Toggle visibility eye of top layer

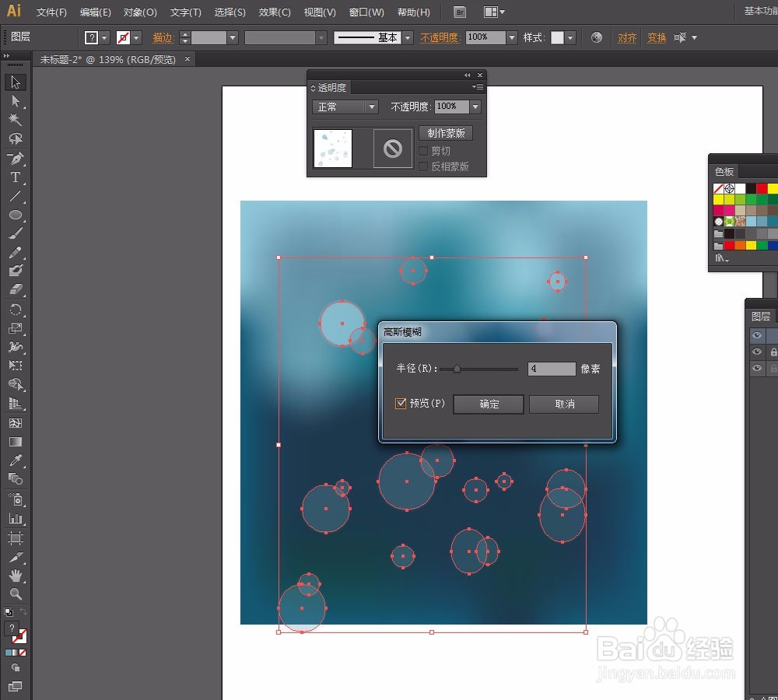[x=757, y=335]
